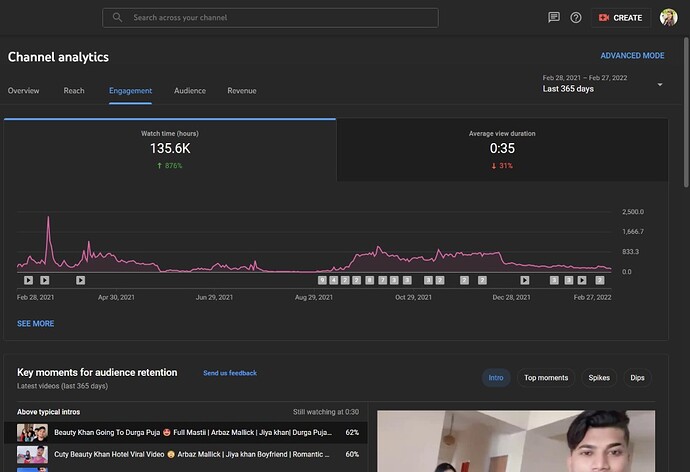Open the Revenue tab
Screen dimensions: 690x472
pos(242,91)
